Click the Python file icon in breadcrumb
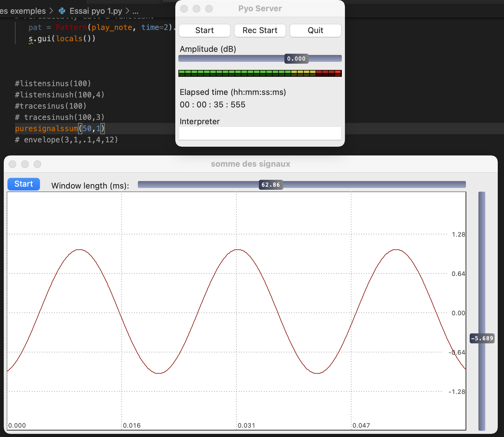 [62, 11]
